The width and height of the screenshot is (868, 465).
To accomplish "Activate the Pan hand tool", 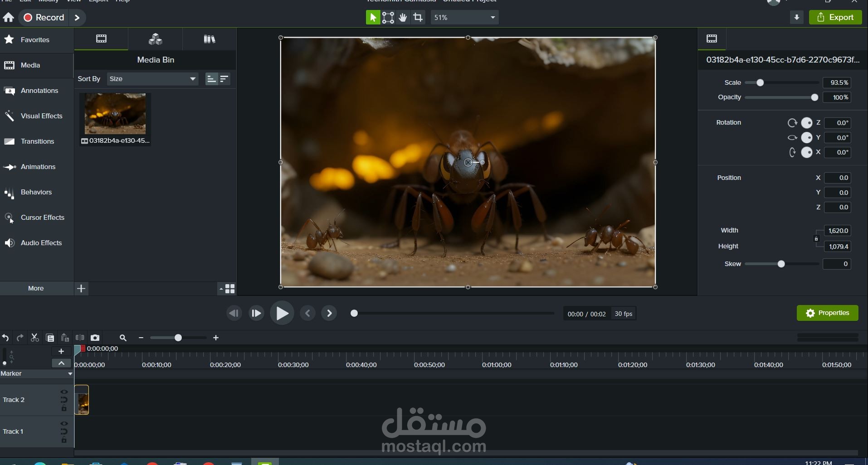I will pyautogui.click(x=403, y=18).
